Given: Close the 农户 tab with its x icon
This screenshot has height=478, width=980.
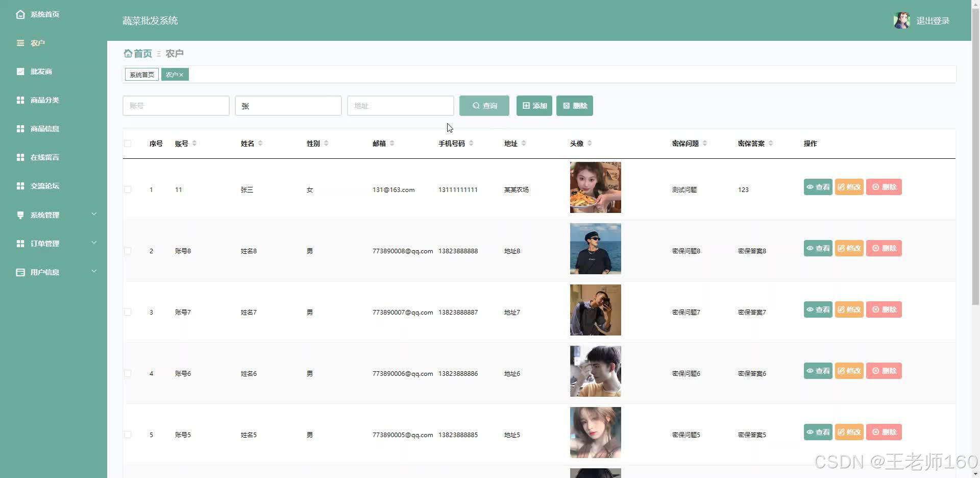Looking at the screenshot, I should pyautogui.click(x=181, y=75).
